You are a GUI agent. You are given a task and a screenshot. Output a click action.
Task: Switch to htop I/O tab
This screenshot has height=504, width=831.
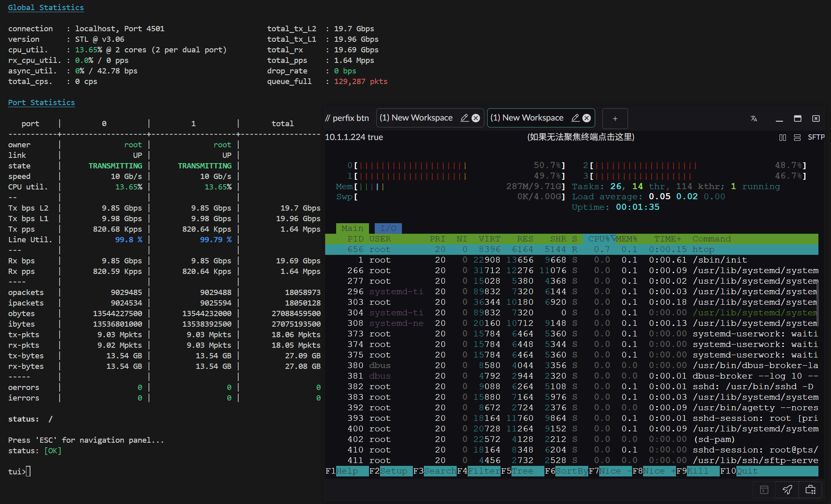click(388, 228)
